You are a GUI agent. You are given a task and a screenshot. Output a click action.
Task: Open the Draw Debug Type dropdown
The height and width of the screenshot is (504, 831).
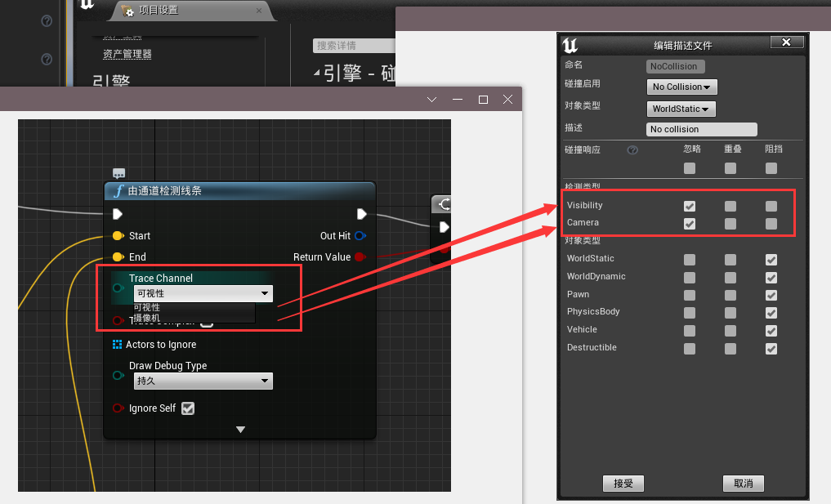(x=203, y=381)
